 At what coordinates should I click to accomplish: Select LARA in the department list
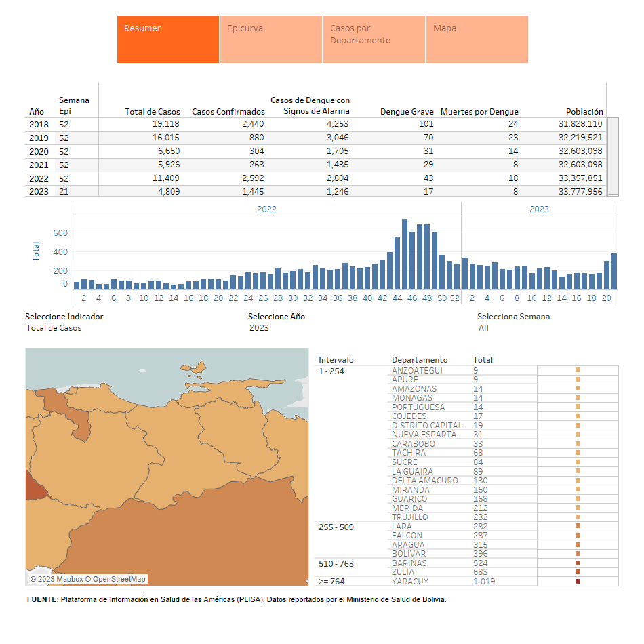402,527
